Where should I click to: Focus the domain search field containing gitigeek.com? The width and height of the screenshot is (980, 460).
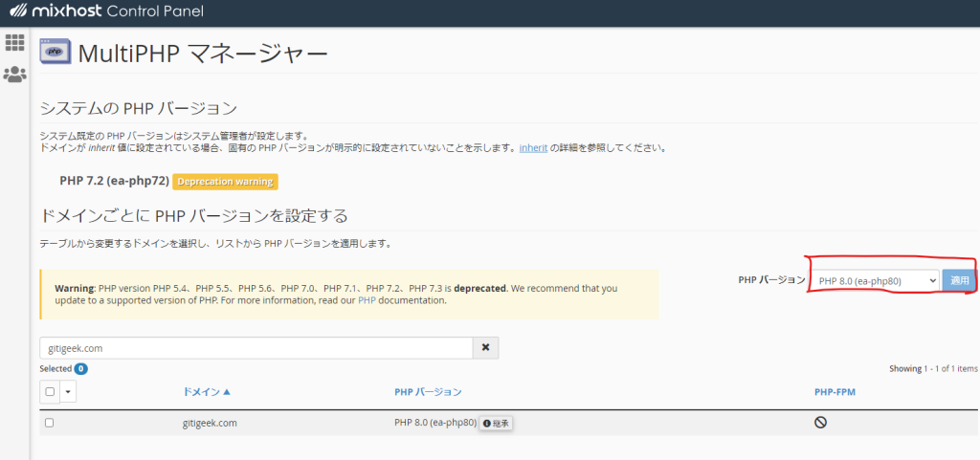click(256, 348)
